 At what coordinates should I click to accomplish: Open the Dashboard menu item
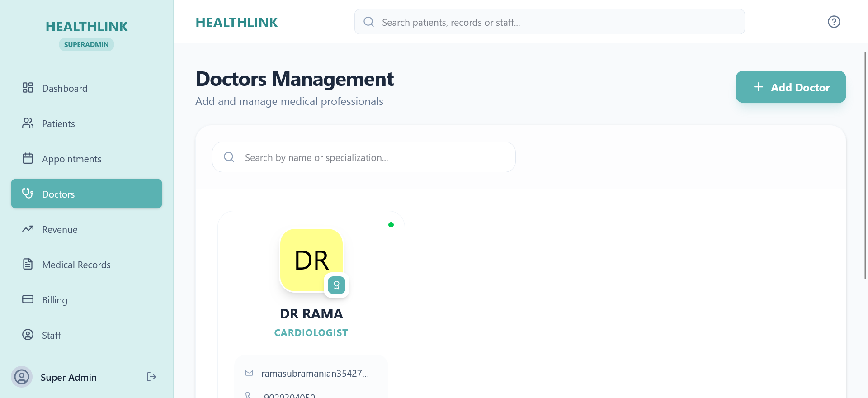pos(86,88)
